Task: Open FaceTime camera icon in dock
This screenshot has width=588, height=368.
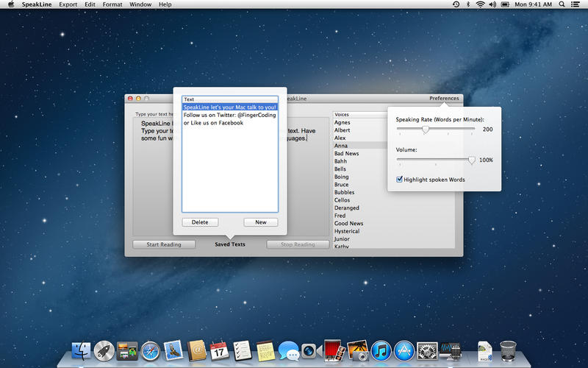Action: (311, 351)
